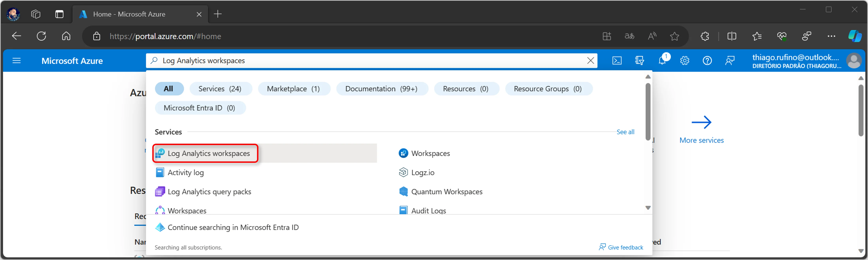This screenshot has height=260, width=868.
Task: Filter results by Services (24)
Action: coord(220,89)
